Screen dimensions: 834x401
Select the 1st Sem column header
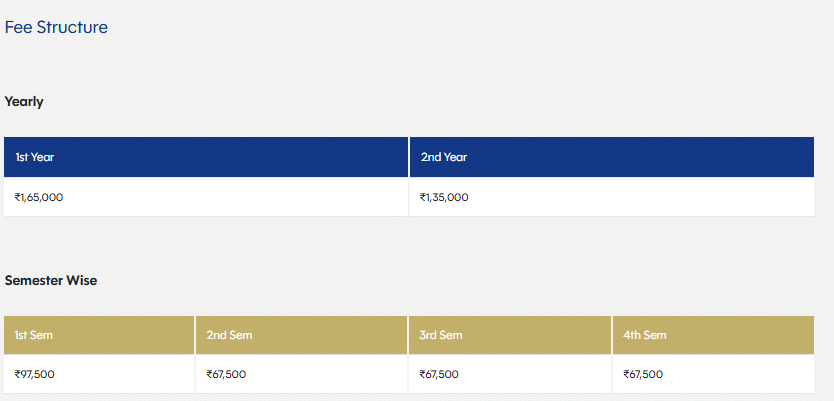pos(34,335)
